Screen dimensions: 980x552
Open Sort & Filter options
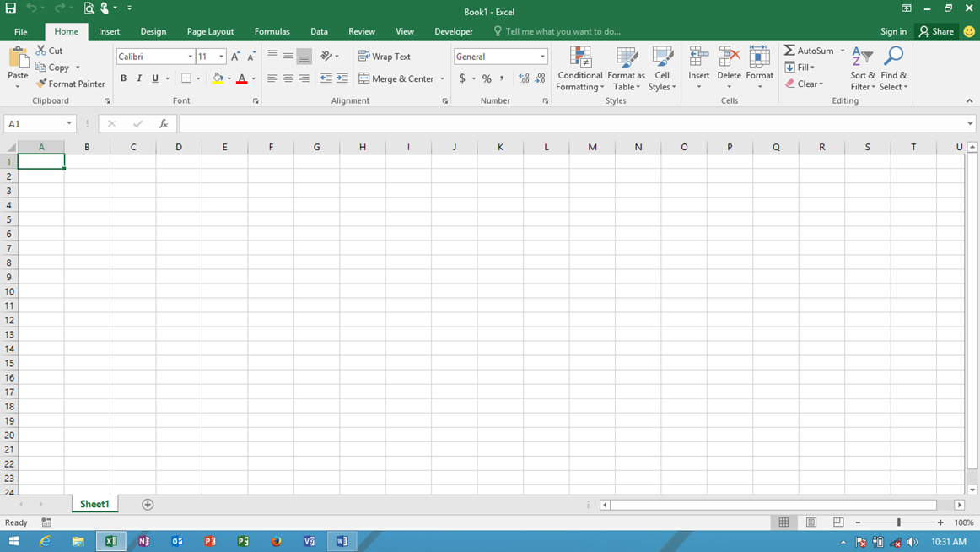point(862,68)
